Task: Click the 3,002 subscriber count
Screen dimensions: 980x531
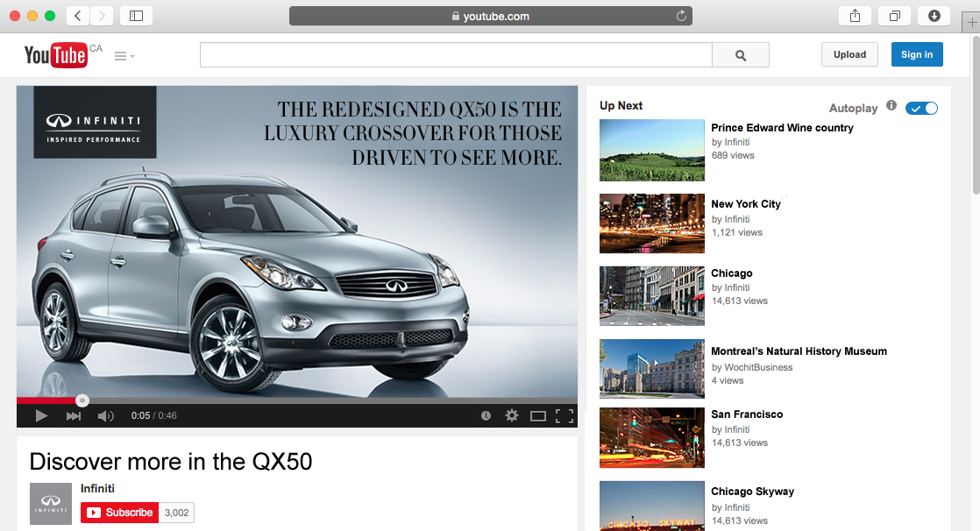Action: click(176, 513)
